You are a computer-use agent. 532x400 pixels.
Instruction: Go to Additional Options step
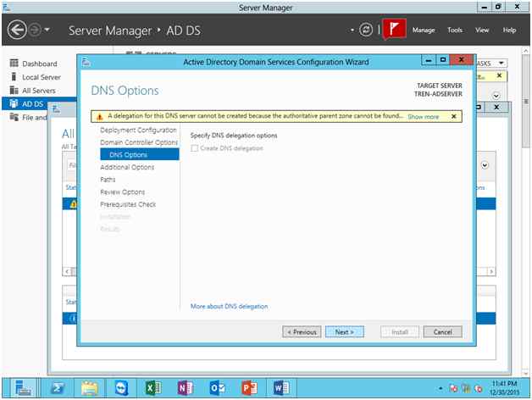coord(127,167)
